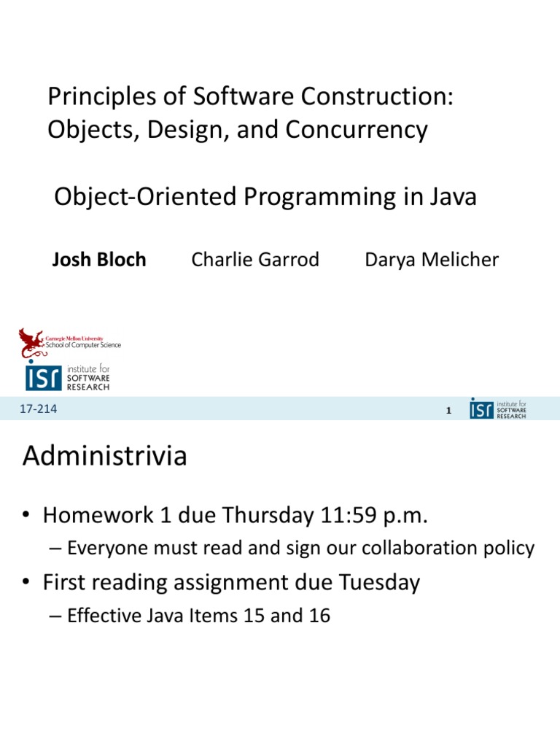Click the bullet dot before "First reading assignment"

(x=26, y=583)
